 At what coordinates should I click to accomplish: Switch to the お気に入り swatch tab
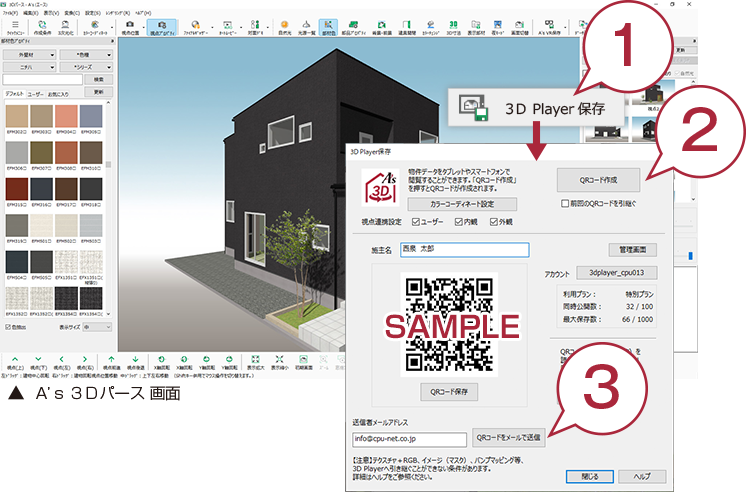[x=58, y=94]
